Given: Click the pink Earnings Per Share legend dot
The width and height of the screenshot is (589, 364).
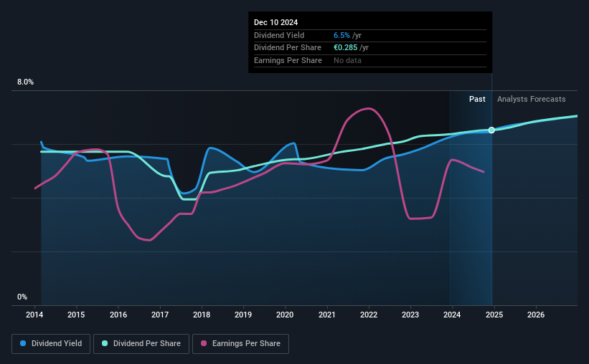Looking at the screenshot, I should coord(204,343).
